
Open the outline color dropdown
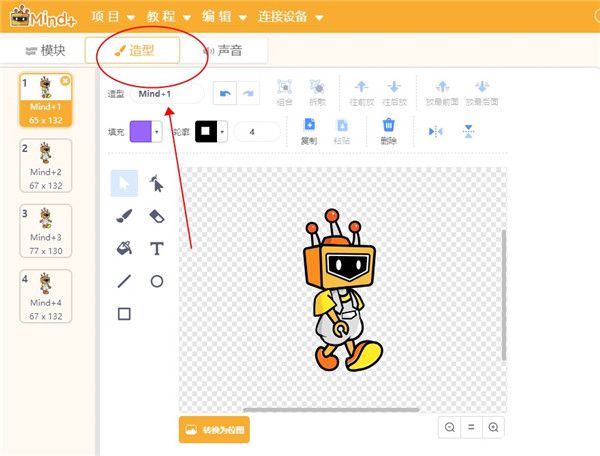point(222,131)
